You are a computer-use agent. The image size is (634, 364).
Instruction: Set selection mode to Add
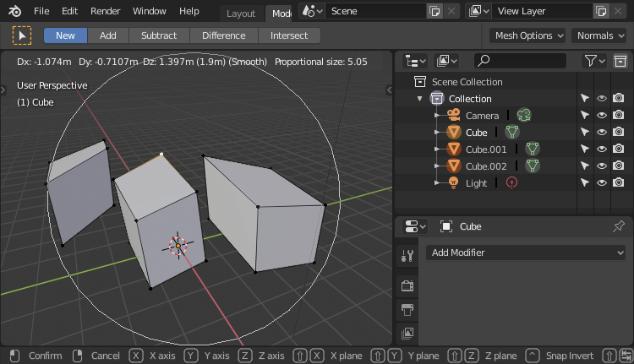tap(108, 35)
